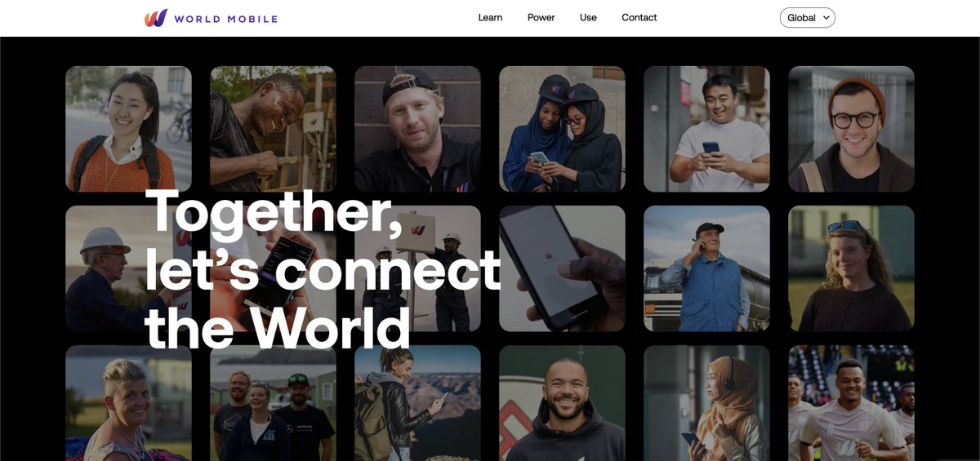Go to the Contact page link
This screenshot has height=461, width=980.
[639, 17]
